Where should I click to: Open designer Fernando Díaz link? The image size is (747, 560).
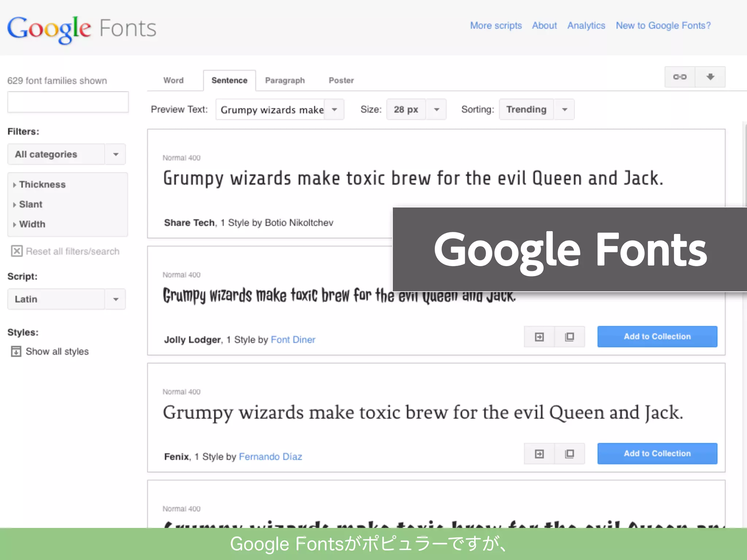(x=270, y=457)
